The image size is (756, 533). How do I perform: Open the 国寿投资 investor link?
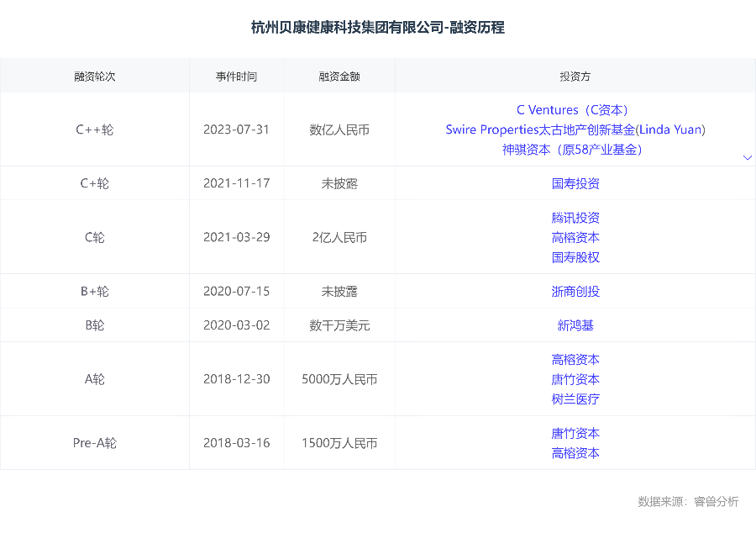[575, 183]
